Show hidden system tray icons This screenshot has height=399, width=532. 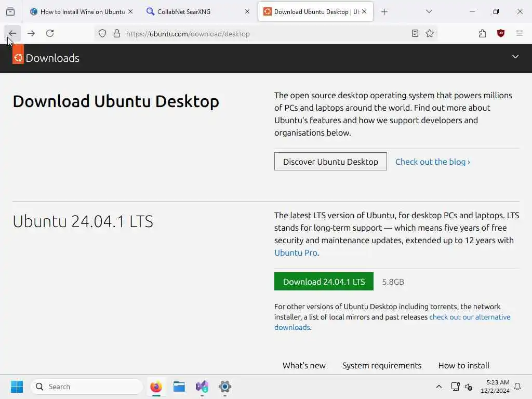tap(438, 387)
